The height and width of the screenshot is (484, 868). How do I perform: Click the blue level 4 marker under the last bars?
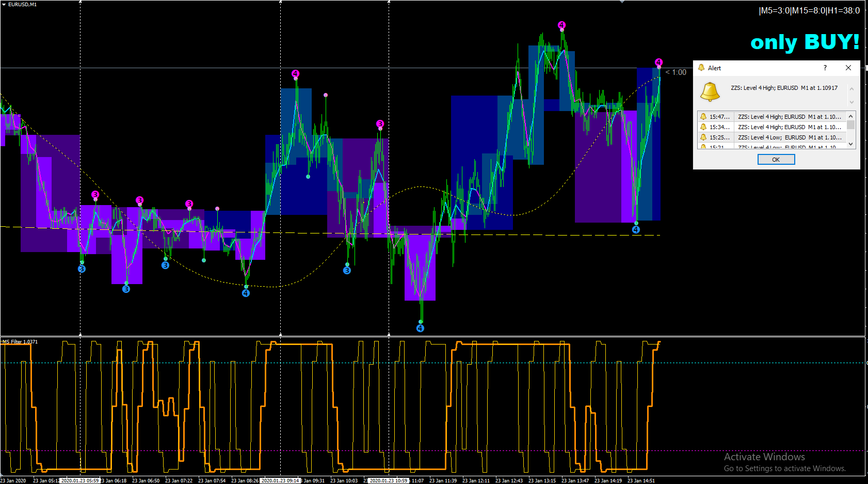coord(636,230)
